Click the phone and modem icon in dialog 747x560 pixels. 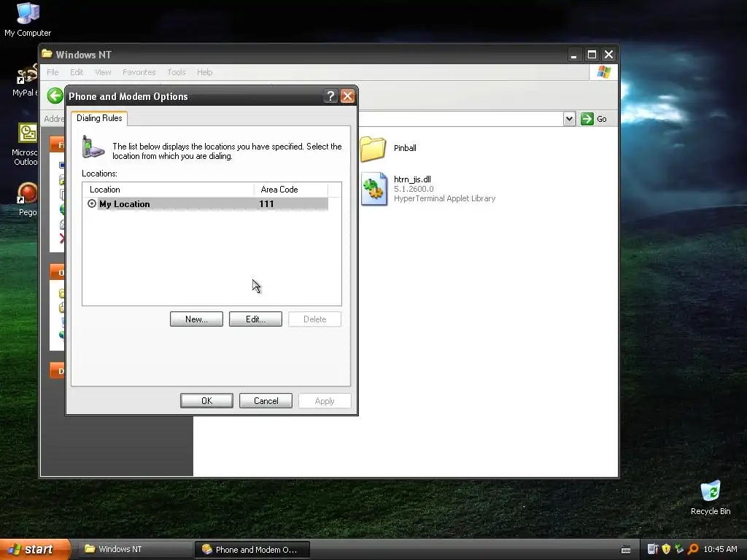pyautogui.click(x=93, y=147)
